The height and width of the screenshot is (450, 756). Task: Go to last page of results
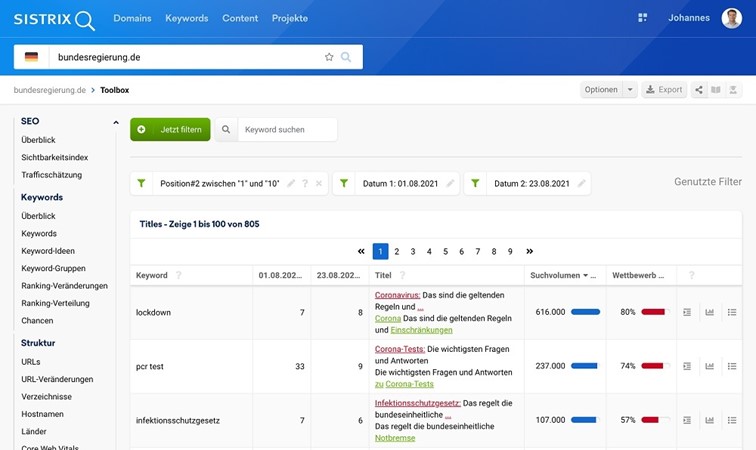point(529,251)
